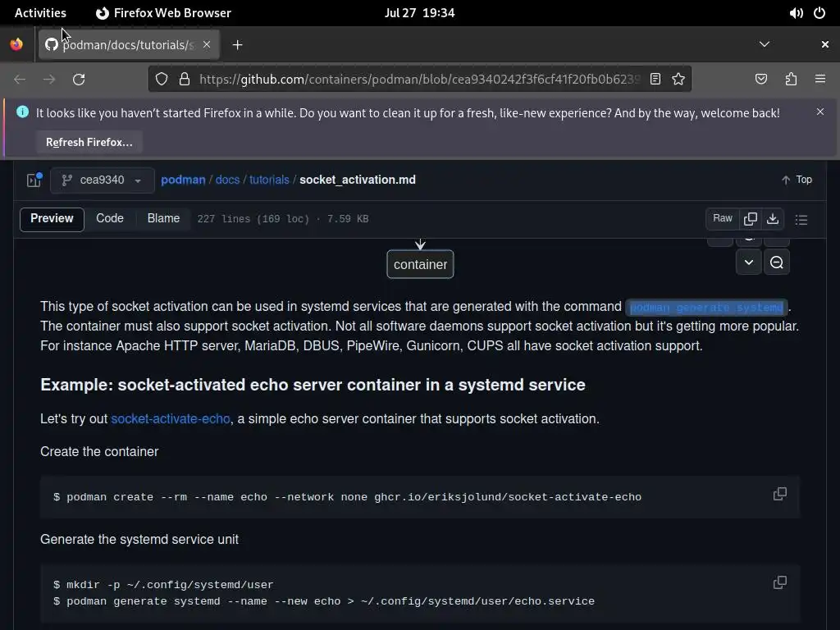
Task: Open the socket-activate-echo link
Action: pos(171,419)
